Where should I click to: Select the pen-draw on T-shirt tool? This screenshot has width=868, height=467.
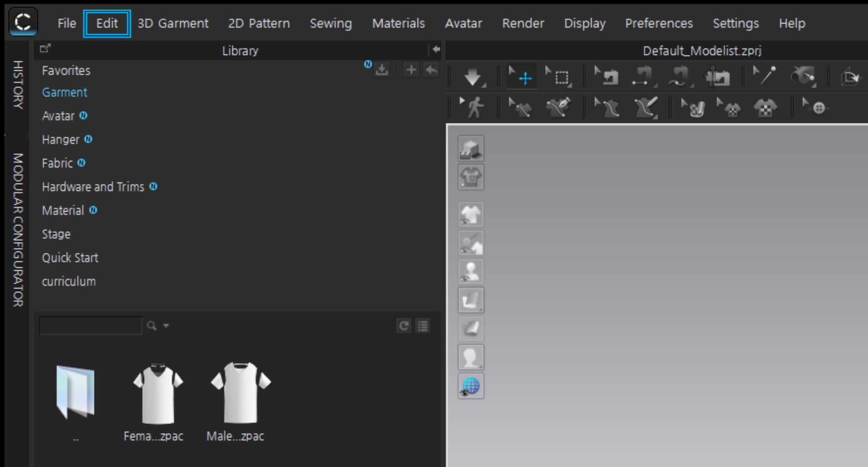(x=559, y=108)
